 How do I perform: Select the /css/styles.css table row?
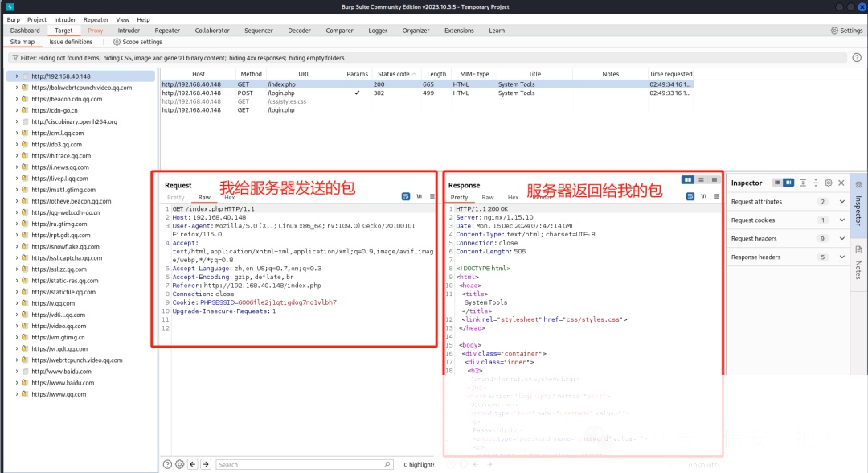pyautogui.click(x=427, y=101)
